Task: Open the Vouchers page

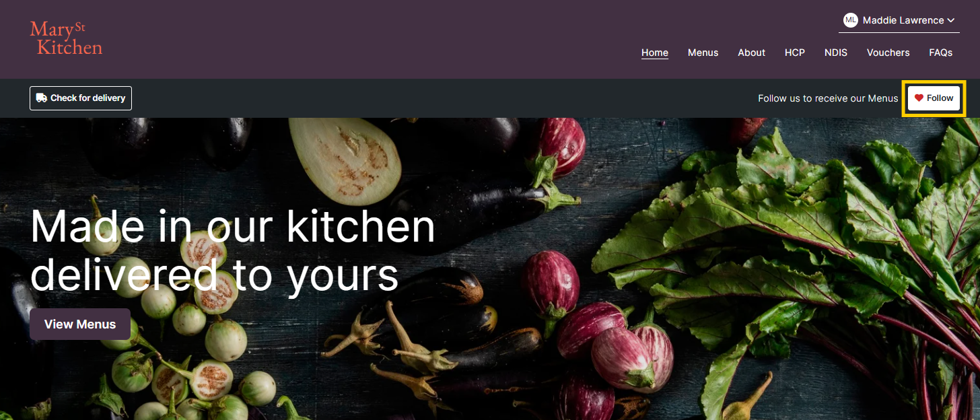Action: 888,53
